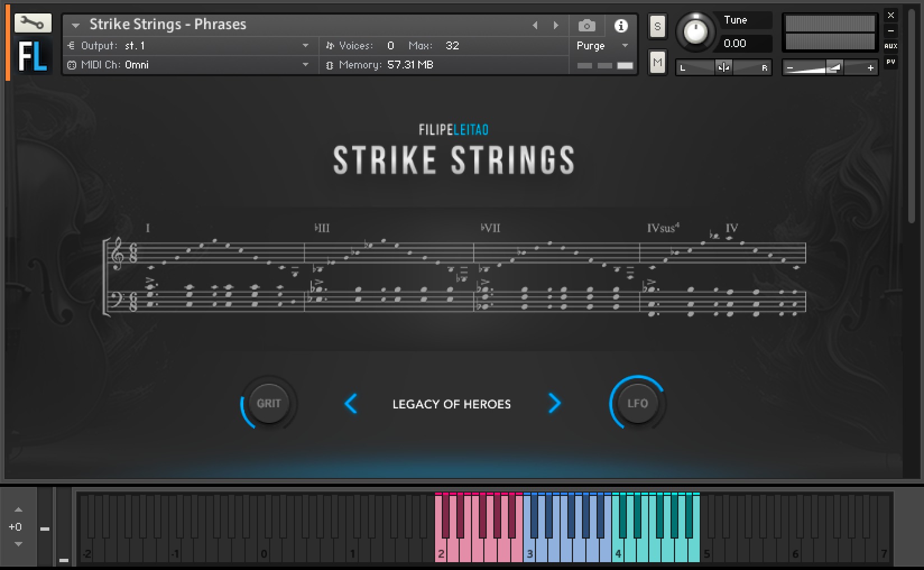Screen dimensions: 924x570
Task: Click the output plug icon beside Output
Action: 71,45
